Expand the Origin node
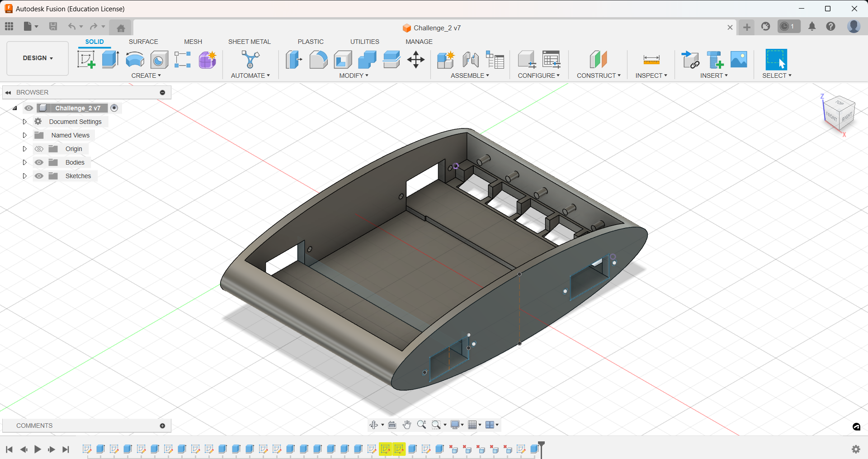This screenshot has height=459, width=868. click(25, 149)
